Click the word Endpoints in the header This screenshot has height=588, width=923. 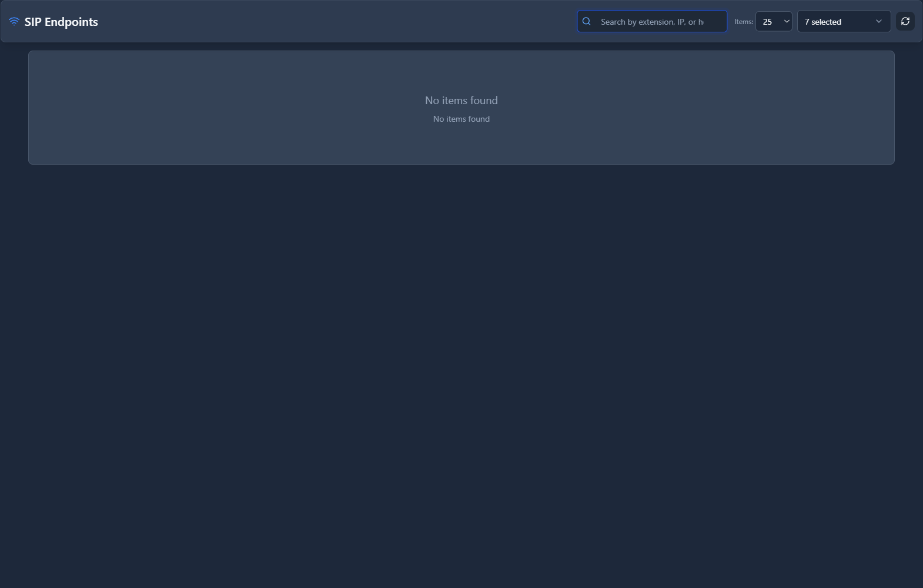(x=71, y=22)
